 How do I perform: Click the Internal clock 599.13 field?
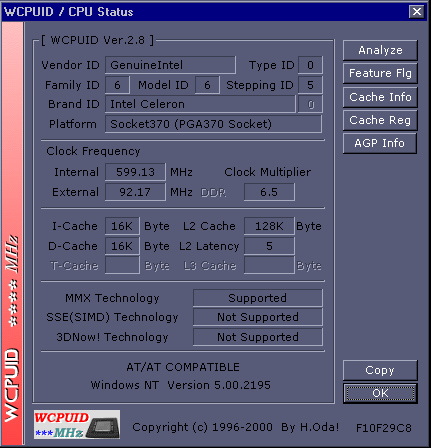tap(135, 172)
